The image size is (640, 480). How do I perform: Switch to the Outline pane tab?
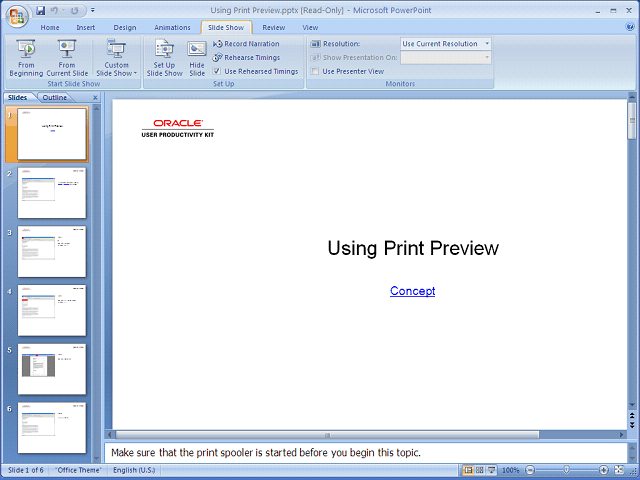pos(55,98)
